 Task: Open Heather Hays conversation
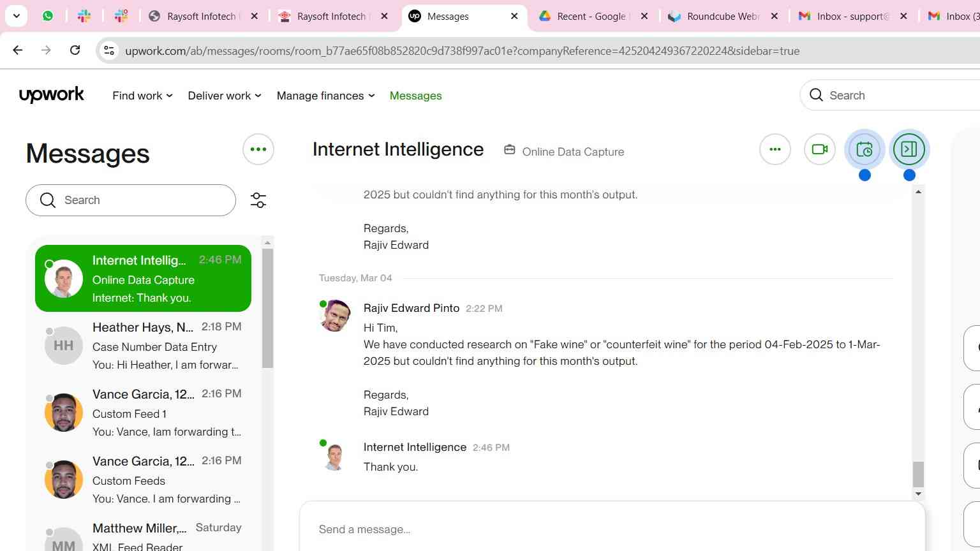coord(144,346)
